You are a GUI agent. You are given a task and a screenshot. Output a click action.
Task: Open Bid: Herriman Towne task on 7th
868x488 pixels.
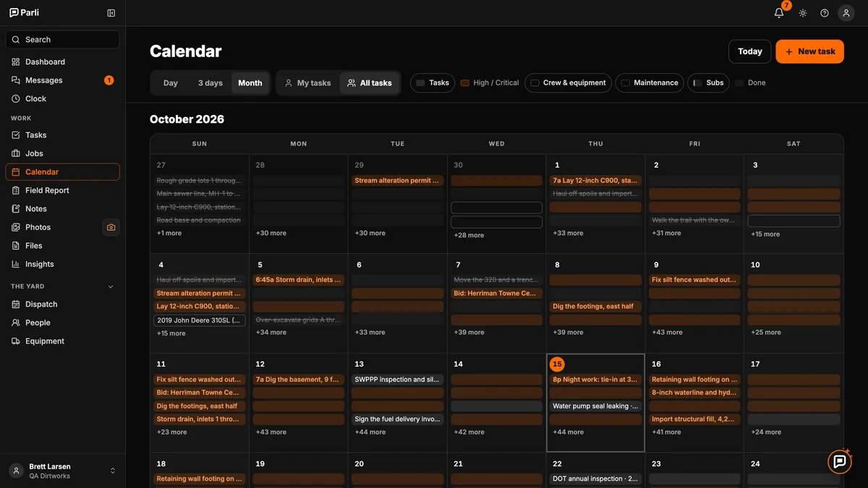pos(496,294)
